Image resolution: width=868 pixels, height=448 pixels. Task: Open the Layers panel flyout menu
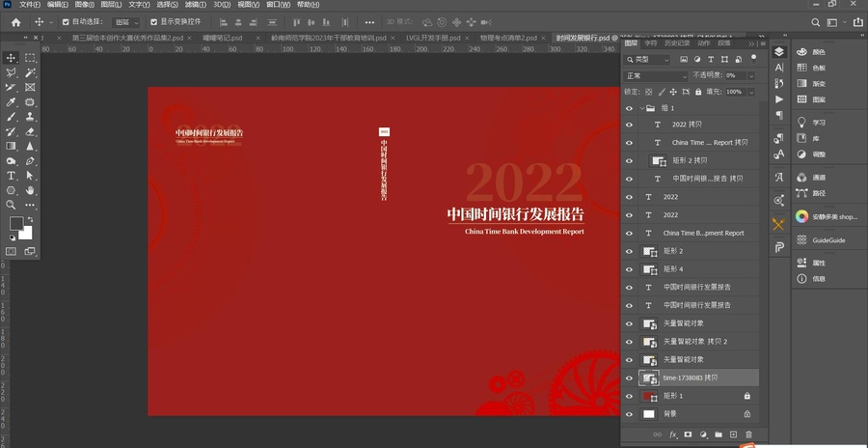click(x=763, y=43)
